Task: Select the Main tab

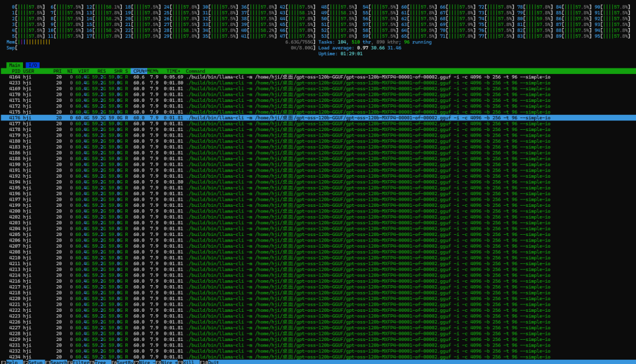Action: tap(15, 65)
